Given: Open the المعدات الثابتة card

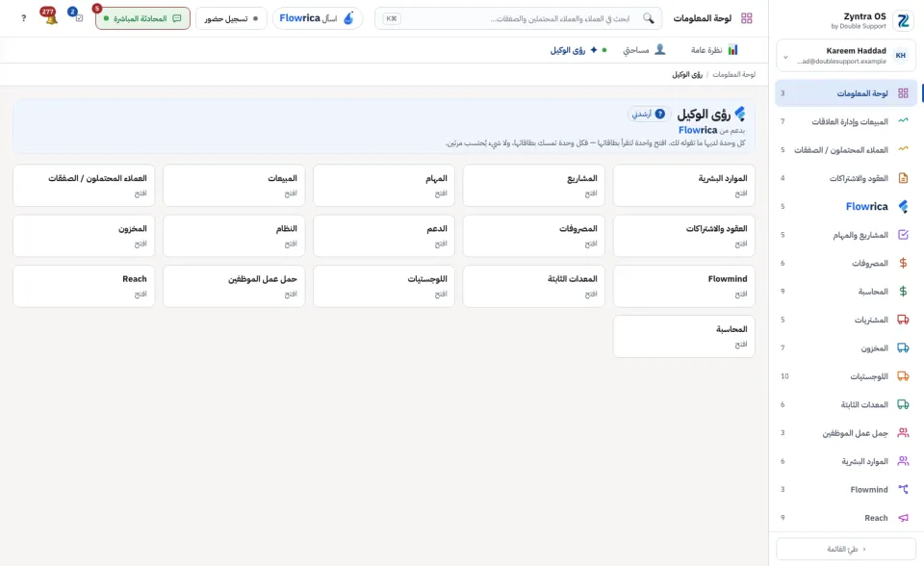Looking at the screenshot, I should (x=534, y=286).
